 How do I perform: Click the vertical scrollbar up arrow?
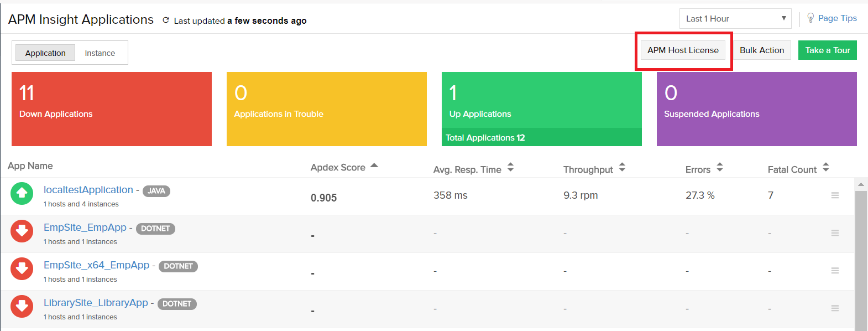coord(861,184)
